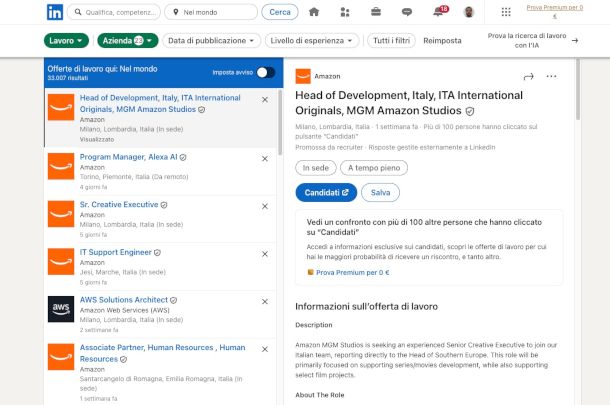The height and width of the screenshot is (405, 610).
Task: Dismiss IT Support Engineer job
Action: tap(265, 254)
